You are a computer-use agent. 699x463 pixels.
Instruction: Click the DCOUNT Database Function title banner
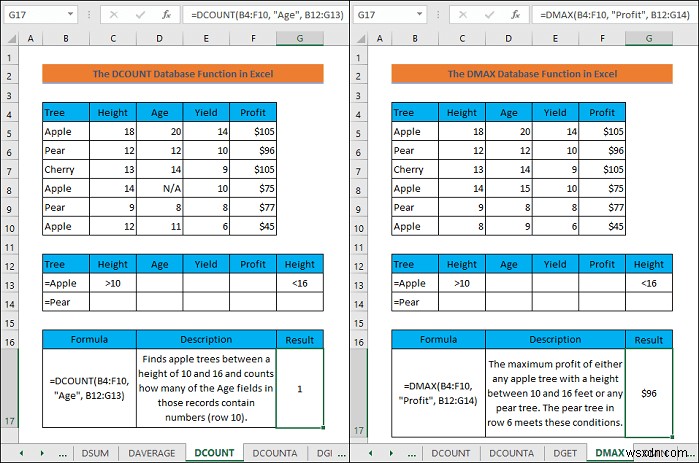click(183, 74)
